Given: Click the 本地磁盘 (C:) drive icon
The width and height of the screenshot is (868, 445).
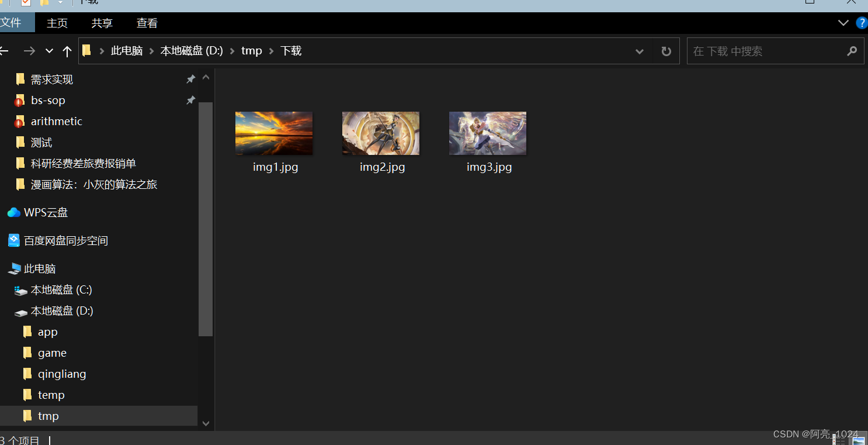Looking at the screenshot, I should click(x=21, y=290).
